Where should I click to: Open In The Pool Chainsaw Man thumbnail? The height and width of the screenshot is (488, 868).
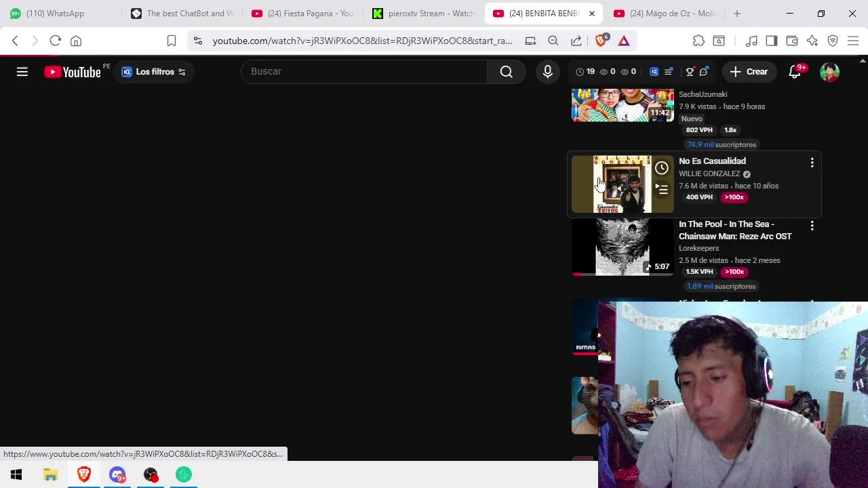(623, 247)
